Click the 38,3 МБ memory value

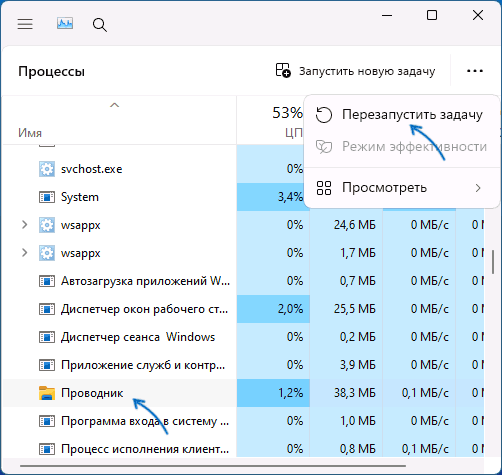pyautogui.click(x=355, y=393)
